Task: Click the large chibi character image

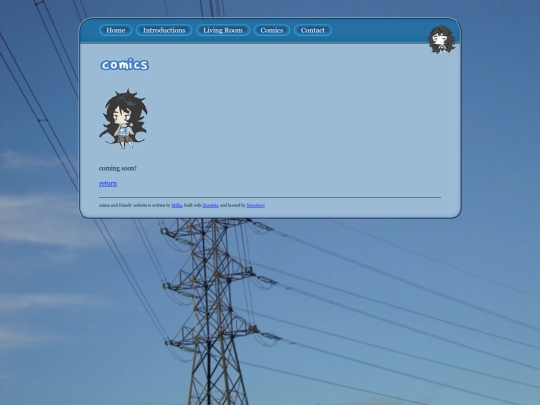Action: click(x=124, y=119)
